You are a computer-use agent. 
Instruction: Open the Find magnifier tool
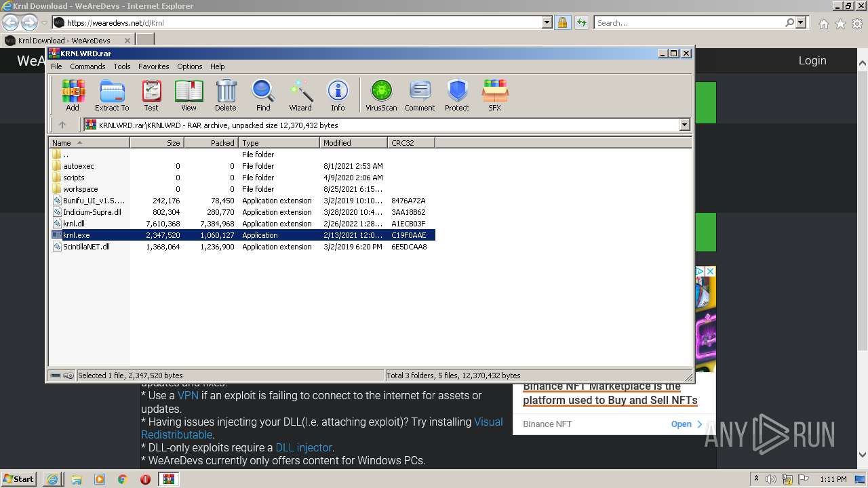coord(263,95)
